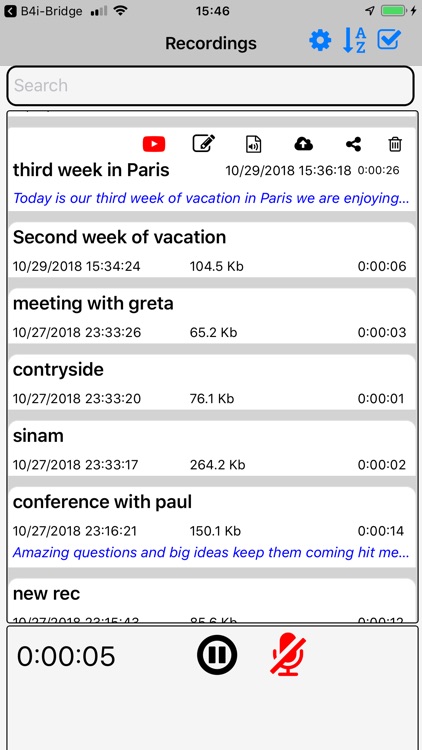This screenshot has width=422, height=750.
Task: Tap the audio file speaker icon
Action: 254,144
